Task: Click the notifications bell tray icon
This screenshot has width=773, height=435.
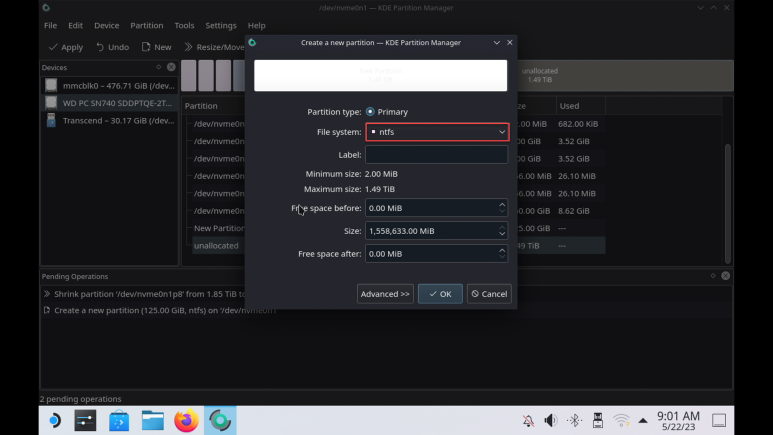Action: coord(528,421)
